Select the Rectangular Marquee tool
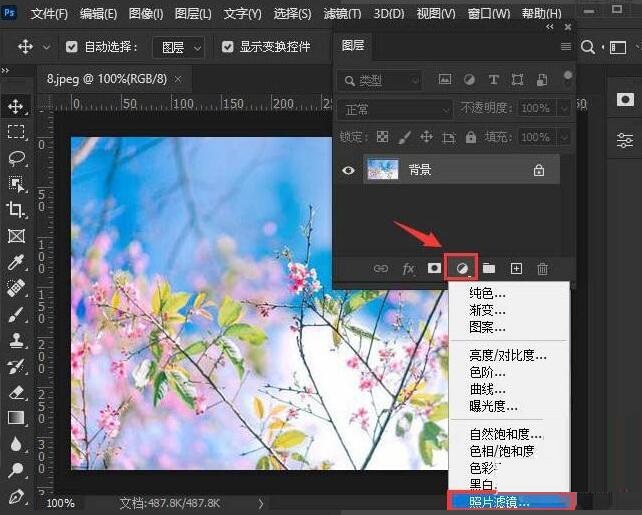This screenshot has height=515, width=642. tap(16, 132)
